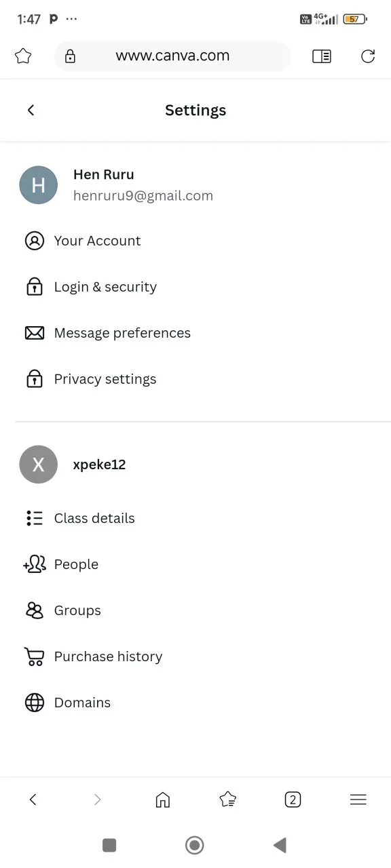Viewport: 391px width, 868px height.
Task: Go back with browser bottom back arrow
Action: 33,800
